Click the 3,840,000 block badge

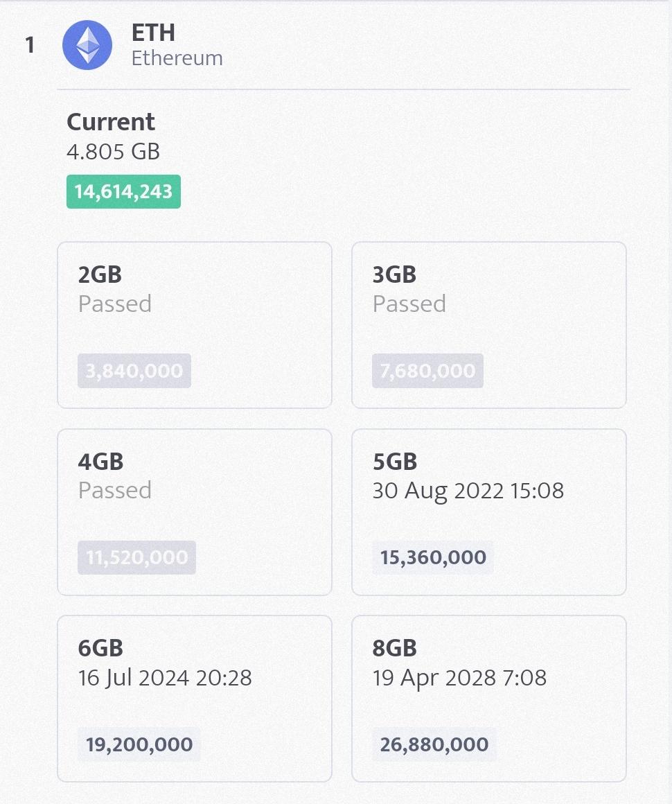(134, 370)
